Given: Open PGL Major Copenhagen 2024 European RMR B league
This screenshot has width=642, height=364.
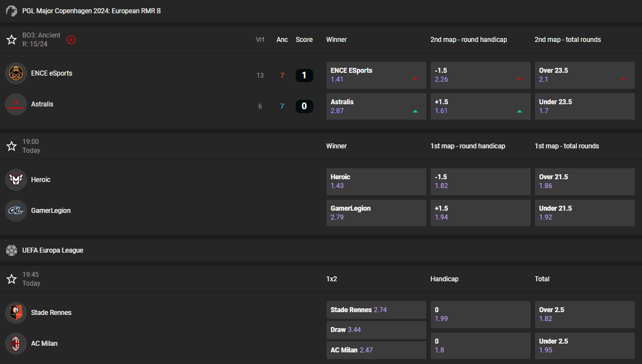Looking at the screenshot, I should pyautogui.click(x=92, y=11).
